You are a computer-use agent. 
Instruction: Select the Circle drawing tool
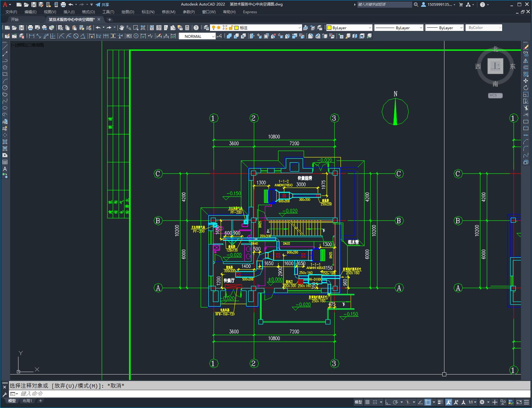5,88
